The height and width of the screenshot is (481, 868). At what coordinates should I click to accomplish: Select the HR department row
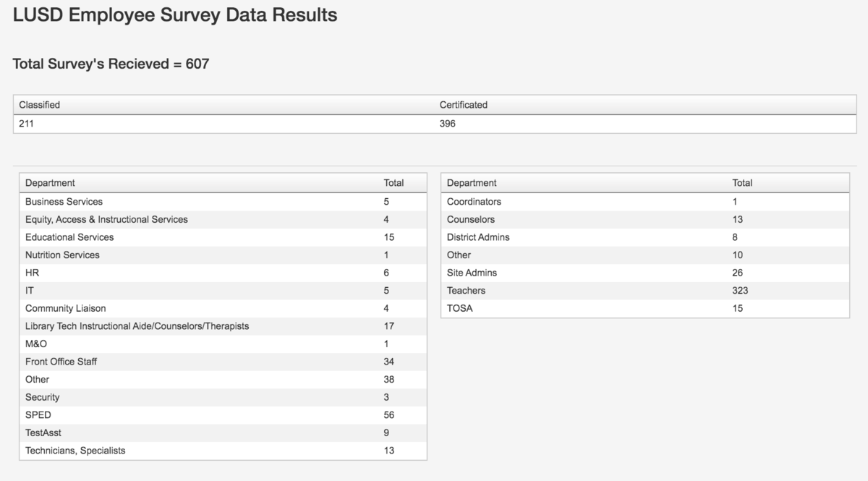pos(223,273)
